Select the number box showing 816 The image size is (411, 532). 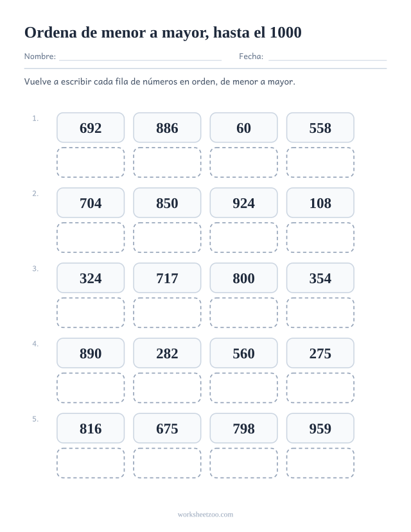pyautogui.click(x=91, y=428)
